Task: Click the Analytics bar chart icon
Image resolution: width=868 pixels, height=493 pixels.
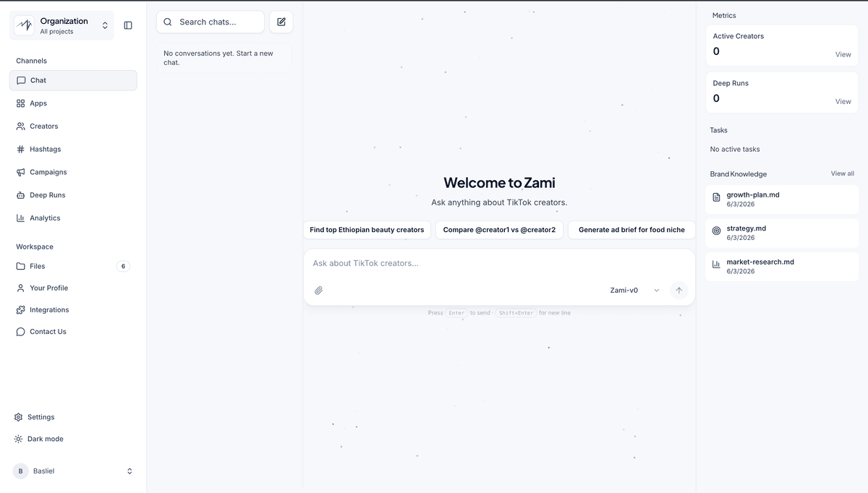Action: pyautogui.click(x=20, y=218)
